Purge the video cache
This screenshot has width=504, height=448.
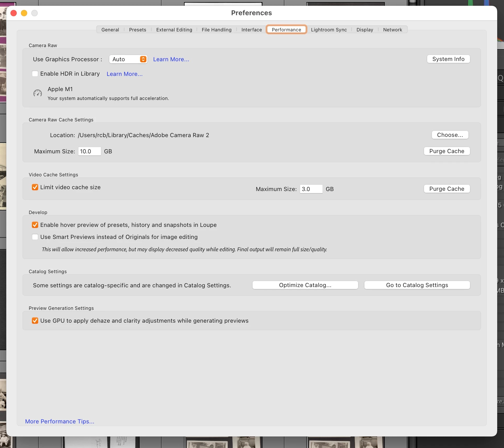[x=446, y=189]
